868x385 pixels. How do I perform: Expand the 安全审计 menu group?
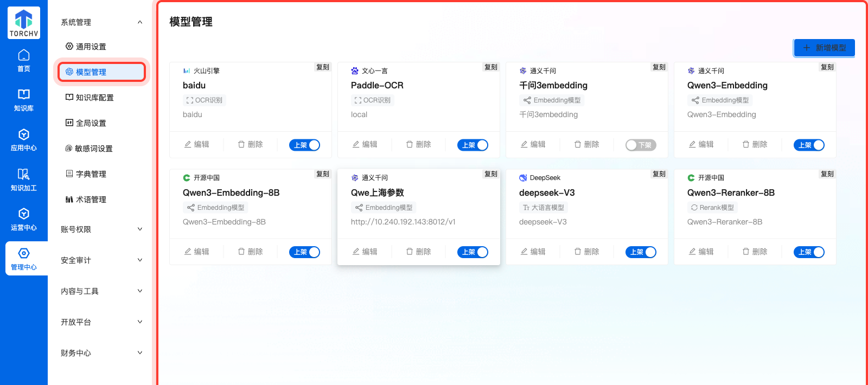101,260
